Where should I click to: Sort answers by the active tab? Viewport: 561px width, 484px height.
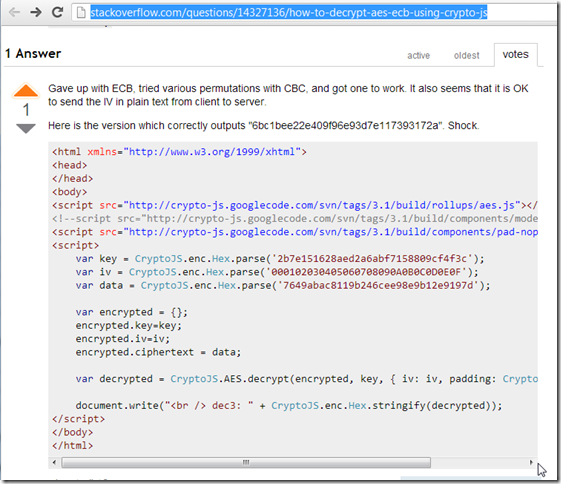(418, 55)
